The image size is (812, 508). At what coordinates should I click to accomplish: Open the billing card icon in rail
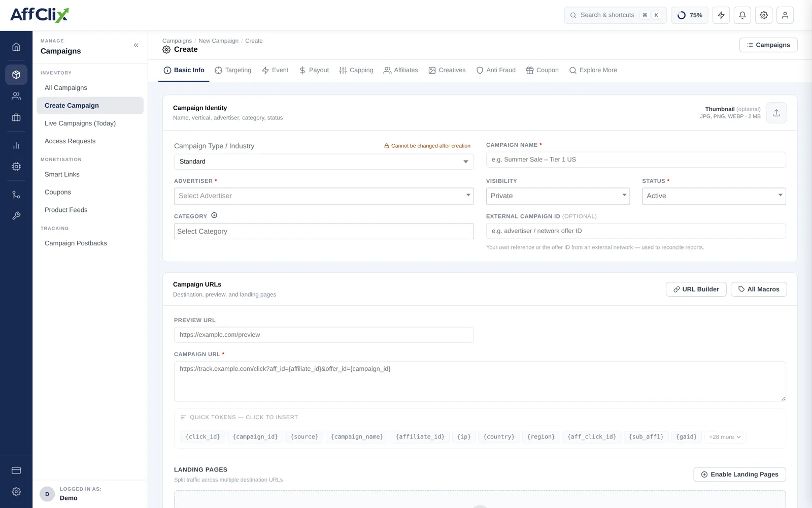16,470
